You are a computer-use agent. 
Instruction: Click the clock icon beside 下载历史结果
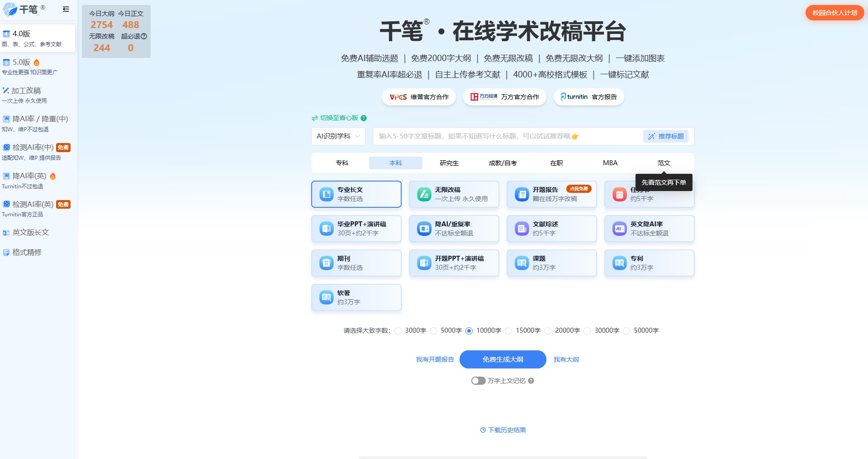[483, 430]
